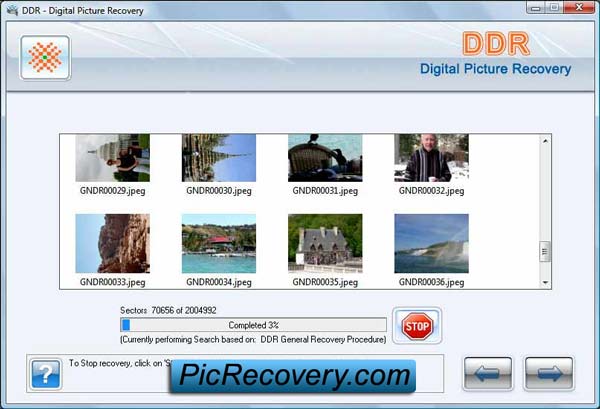
Task: Select thumbnail of GNDR00032.jpeg
Action: click(432, 158)
